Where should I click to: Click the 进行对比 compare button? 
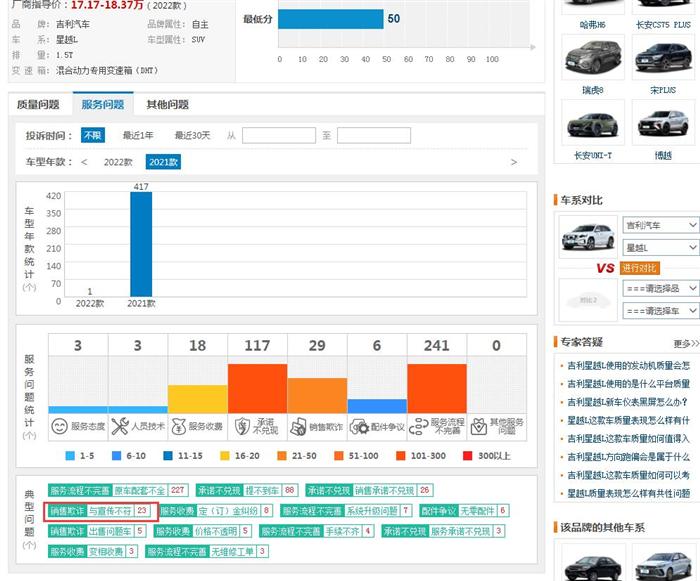coord(639,268)
